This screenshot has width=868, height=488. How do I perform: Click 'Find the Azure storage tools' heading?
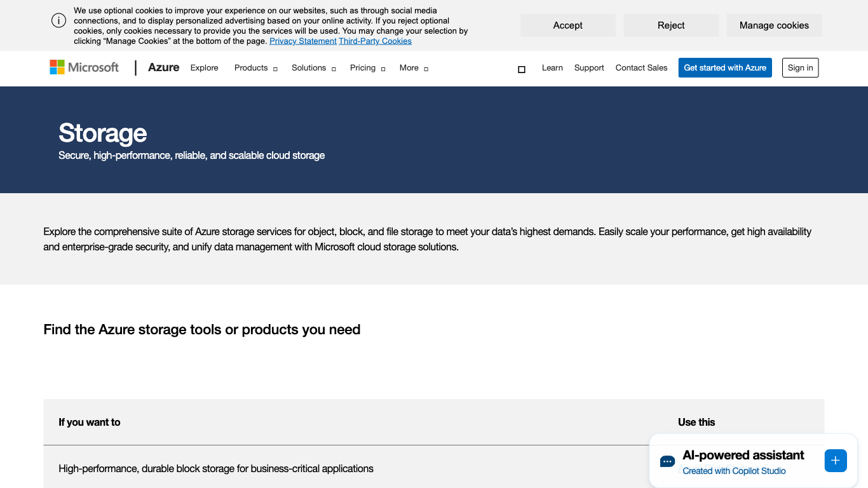pos(202,330)
